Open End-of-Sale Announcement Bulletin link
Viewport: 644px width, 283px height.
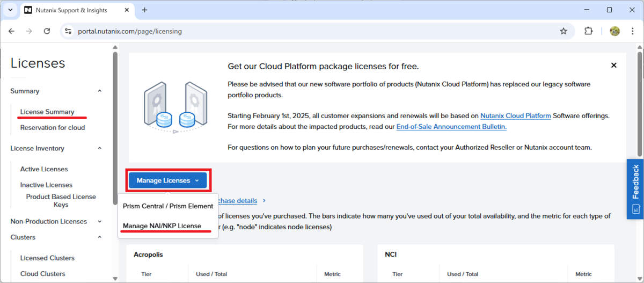pyautogui.click(x=451, y=127)
